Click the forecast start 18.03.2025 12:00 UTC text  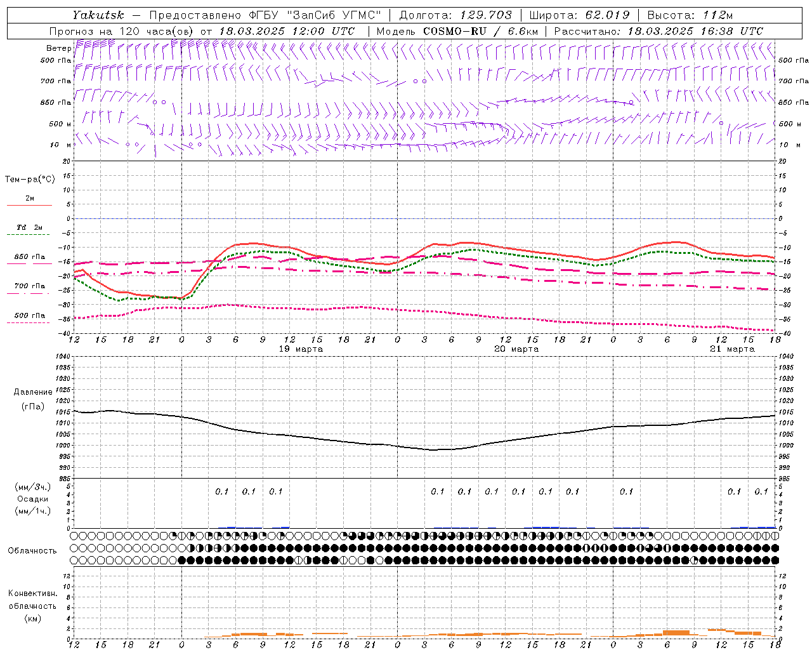point(287,31)
